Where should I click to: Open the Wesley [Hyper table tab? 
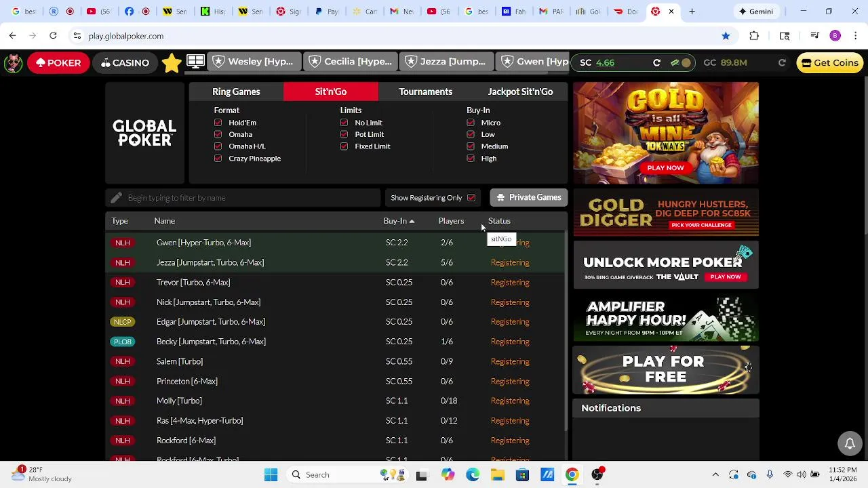pos(254,62)
